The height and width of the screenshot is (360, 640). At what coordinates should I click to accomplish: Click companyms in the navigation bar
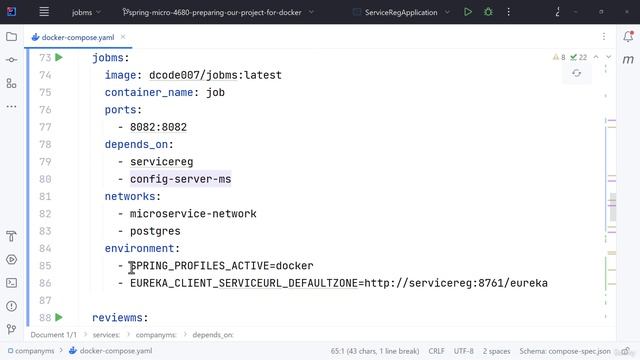click(31, 351)
